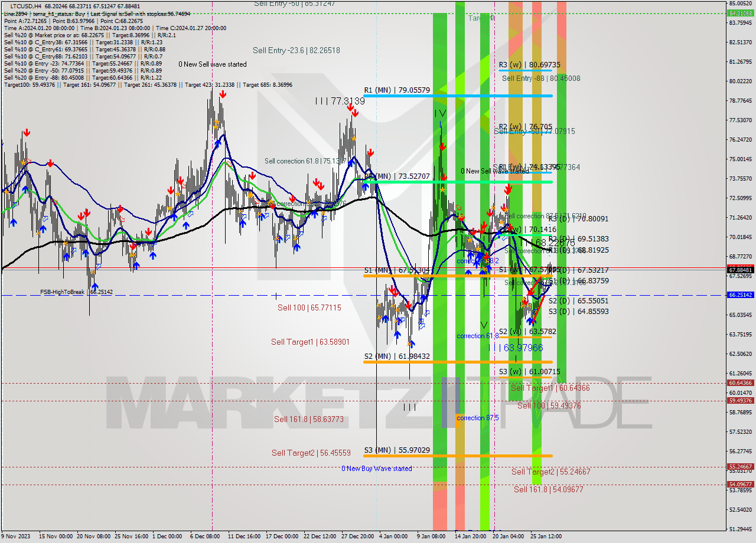Viewport: 756px width, 543px height.
Task: Click the '0 New Buy Wave started' label
Action: (x=377, y=469)
